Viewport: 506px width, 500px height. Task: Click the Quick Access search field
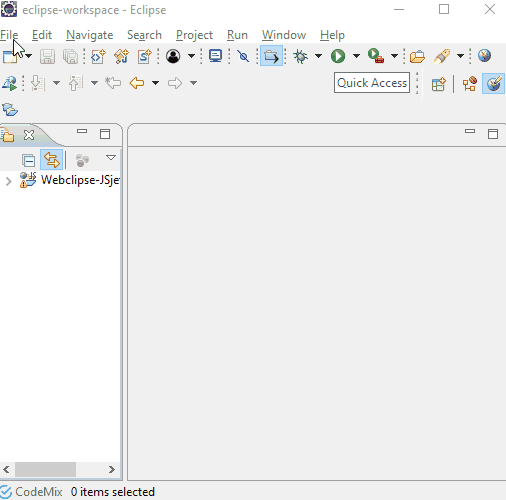point(372,83)
